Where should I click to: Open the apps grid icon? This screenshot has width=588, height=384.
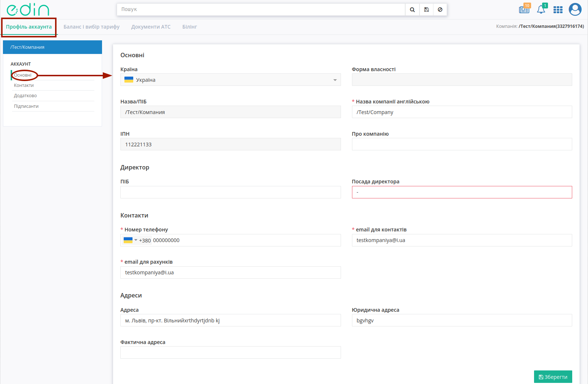pos(558,10)
